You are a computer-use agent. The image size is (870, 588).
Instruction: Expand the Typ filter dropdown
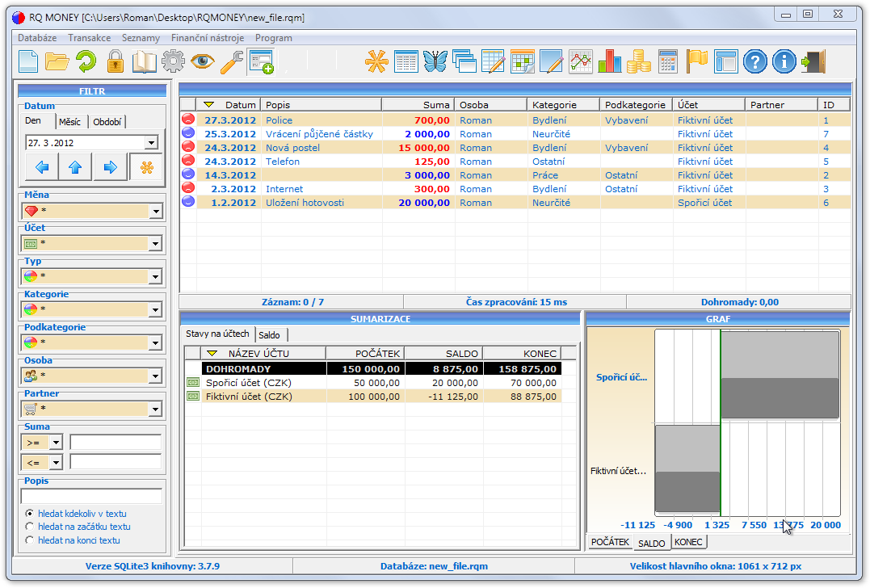(x=156, y=276)
